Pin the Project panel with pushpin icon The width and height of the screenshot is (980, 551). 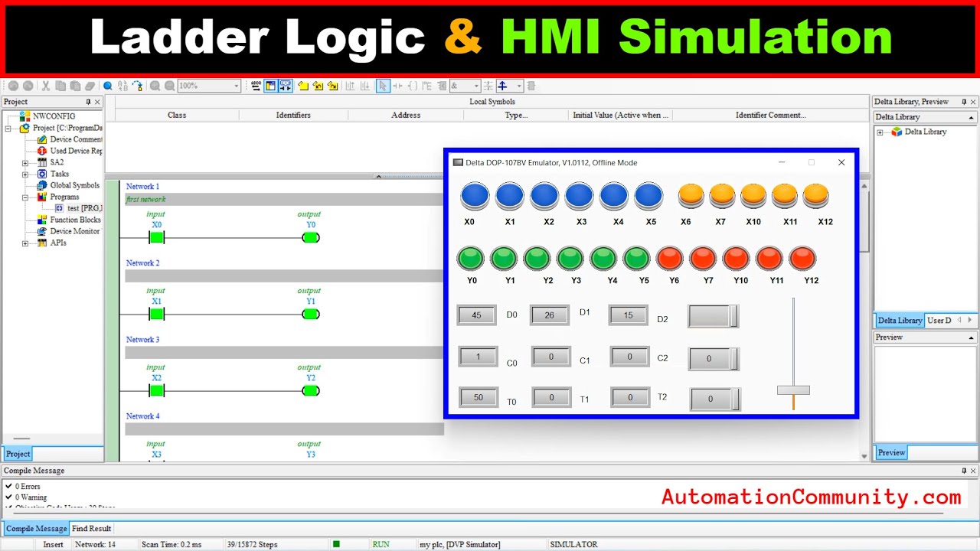coord(87,102)
